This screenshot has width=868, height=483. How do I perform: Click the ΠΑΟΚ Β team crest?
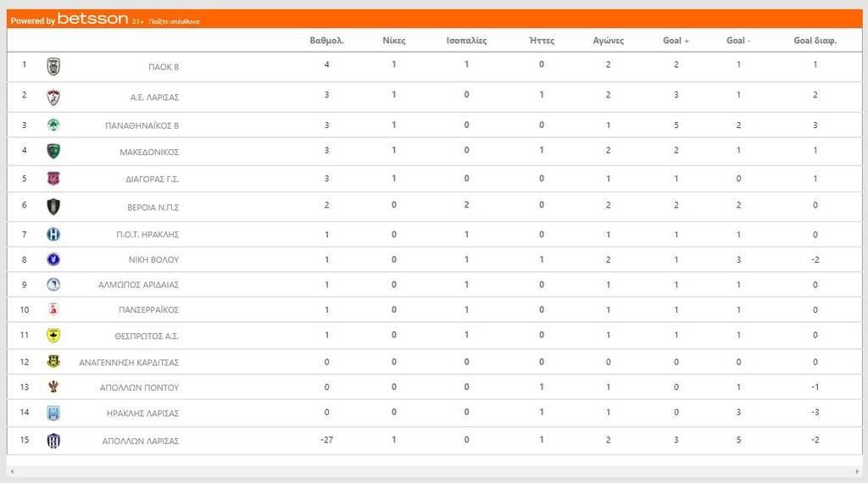[x=53, y=66]
